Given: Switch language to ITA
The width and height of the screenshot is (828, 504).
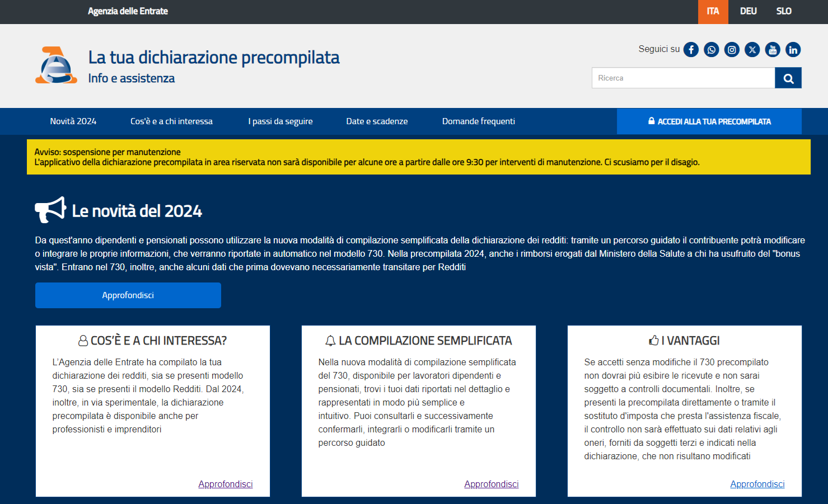Looking at the screenshot, I should pos(713,12).
